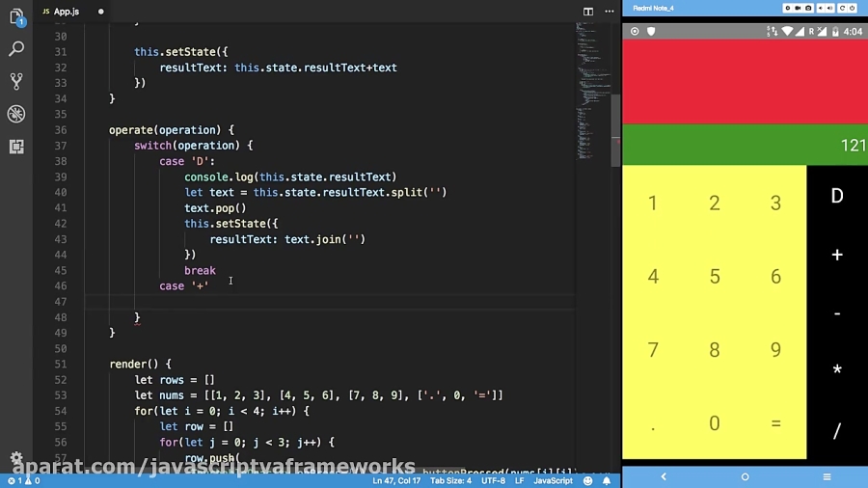Viewport: 868px width, 488px height.
Task: Tap the plus operator on calculator
Action: [837, 255]
